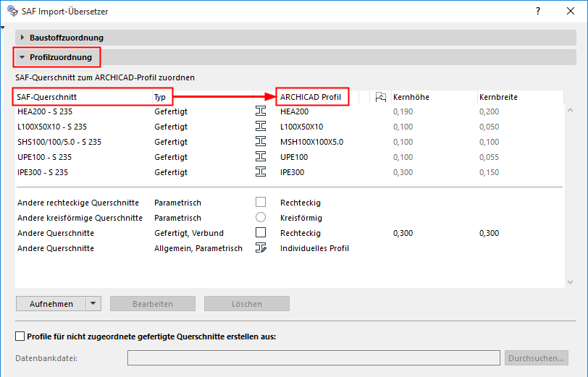Open the Aufnehmen dropdown arrow

pyautogui.click(x=93, y=303)
